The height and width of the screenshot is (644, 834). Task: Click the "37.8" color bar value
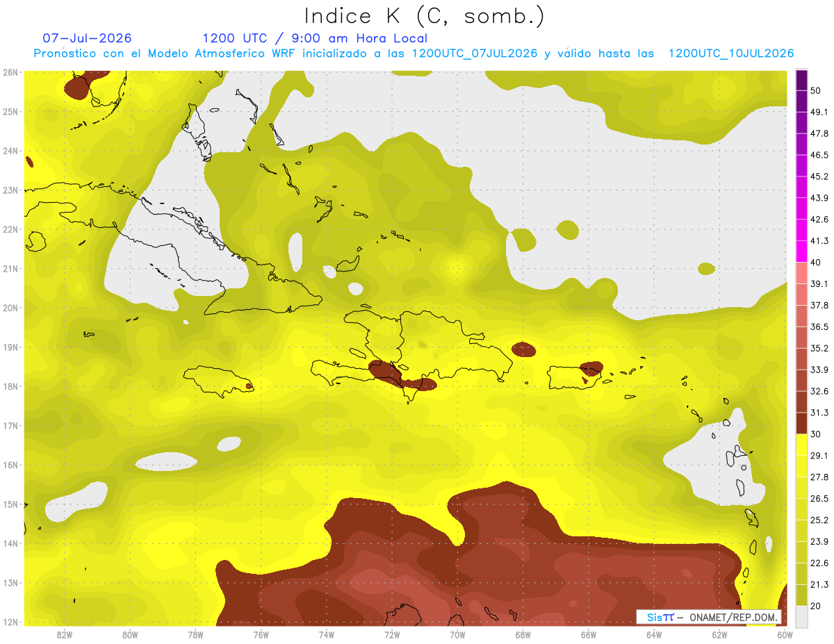(x=819, y=305)
